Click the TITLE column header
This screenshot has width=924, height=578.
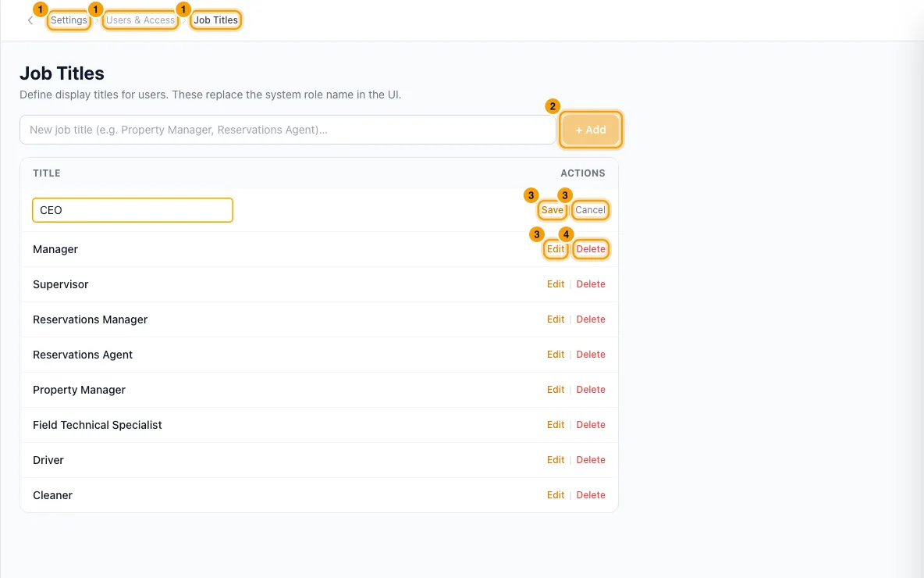[x=47, y=173]
